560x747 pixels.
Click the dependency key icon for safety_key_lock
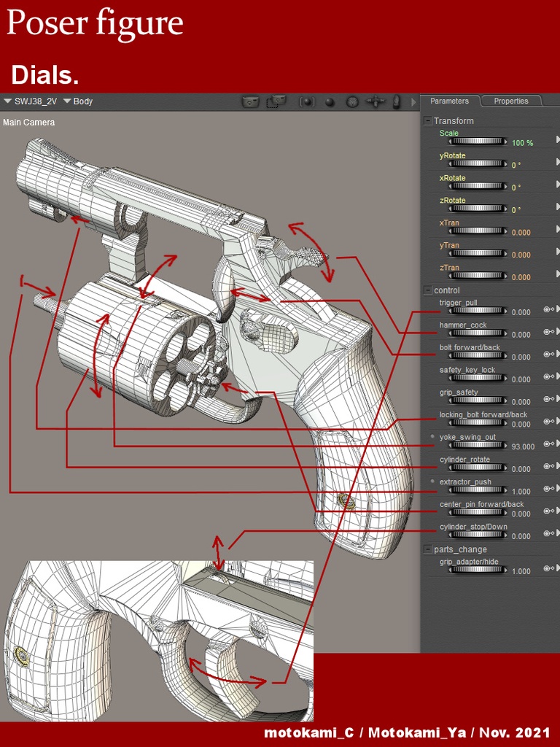548,377
